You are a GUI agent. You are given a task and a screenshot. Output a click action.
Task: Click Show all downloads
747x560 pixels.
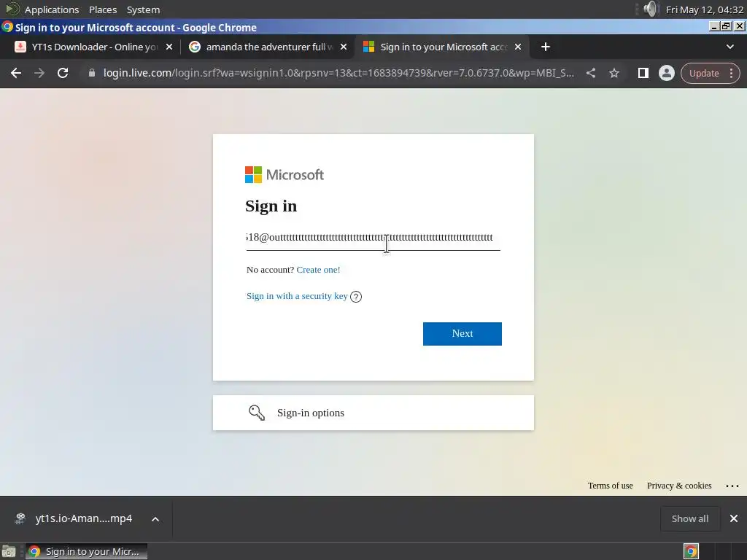690,518
